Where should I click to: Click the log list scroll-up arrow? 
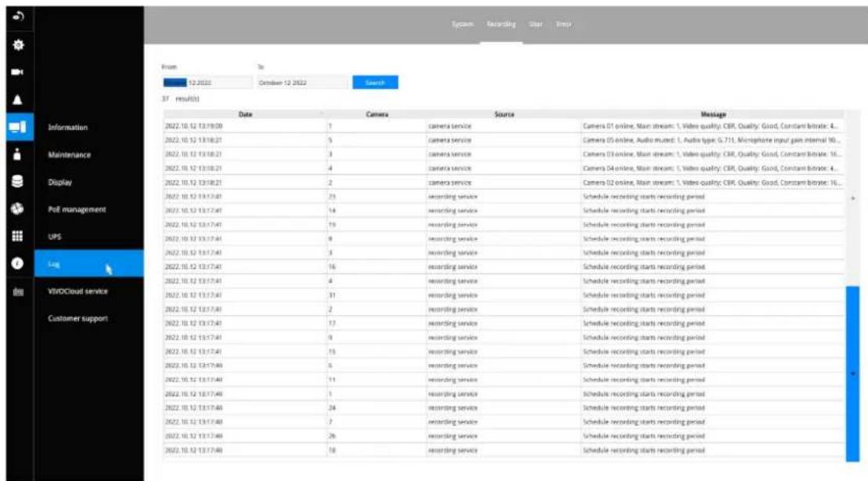853,198
